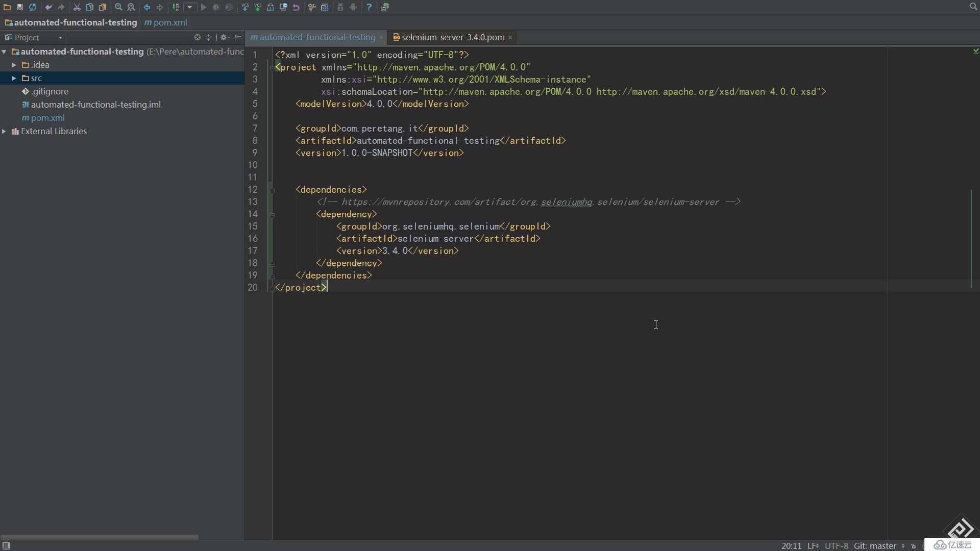Image resolution: width=980 pixels, height=551 pixels.
Task: Fold the dependencies block at line 12
Action: coord(272,190)
